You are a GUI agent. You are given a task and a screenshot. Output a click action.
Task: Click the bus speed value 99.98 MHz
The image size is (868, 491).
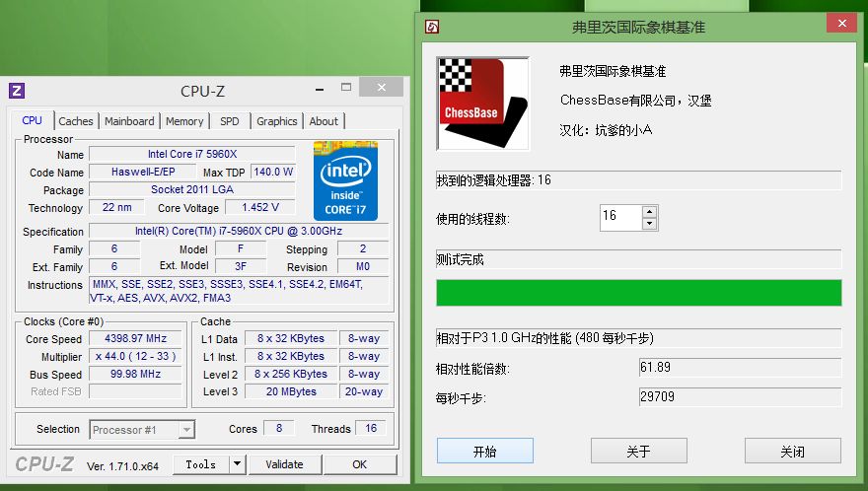136,374
